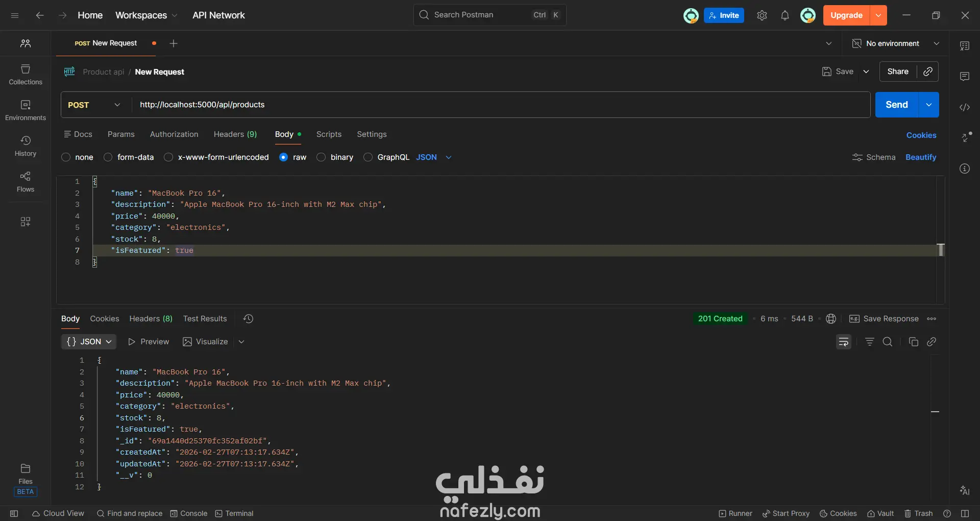Open the request info icon

point(965,169)
